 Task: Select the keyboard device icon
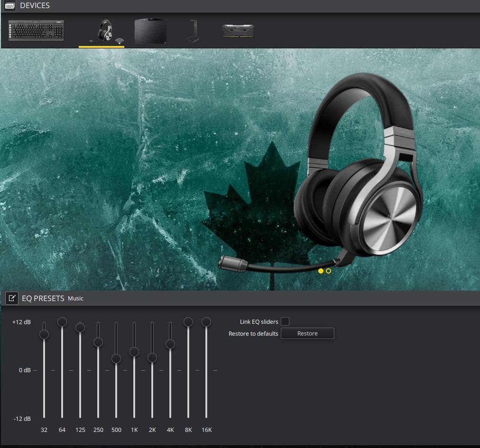(36, 31)
